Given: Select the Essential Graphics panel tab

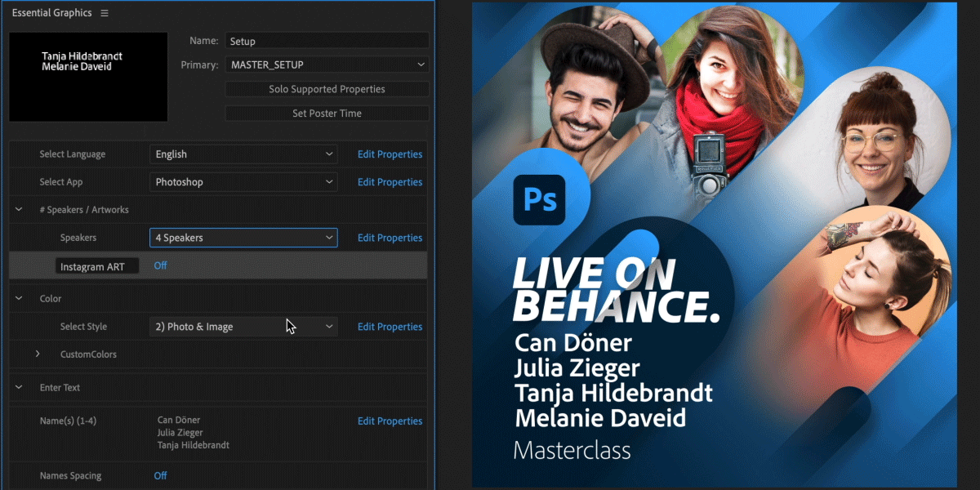Looking at the screenshot, I should pyautogui.click(x=51, y=13).
